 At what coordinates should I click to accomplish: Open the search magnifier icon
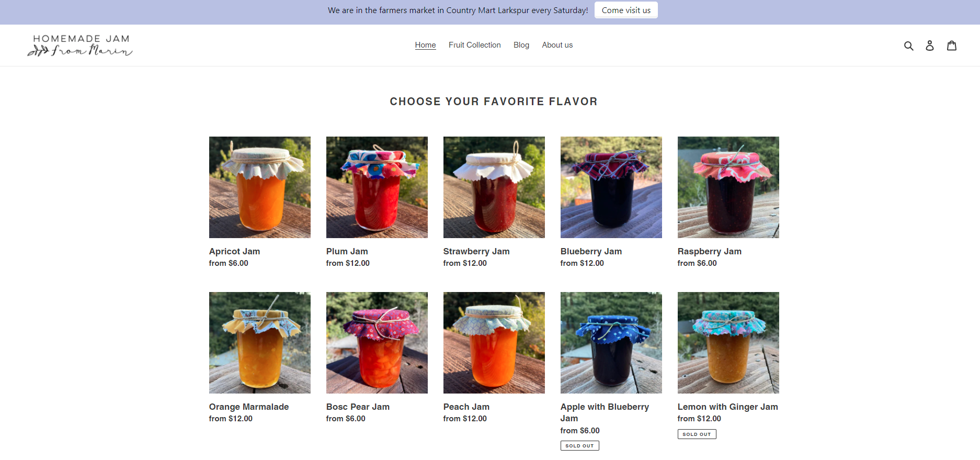[908, 46]
